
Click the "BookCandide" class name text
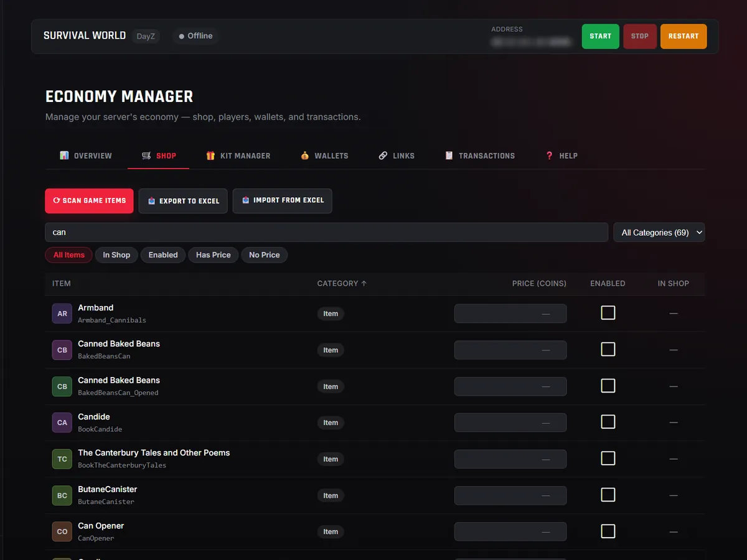[x=100, y=429]
